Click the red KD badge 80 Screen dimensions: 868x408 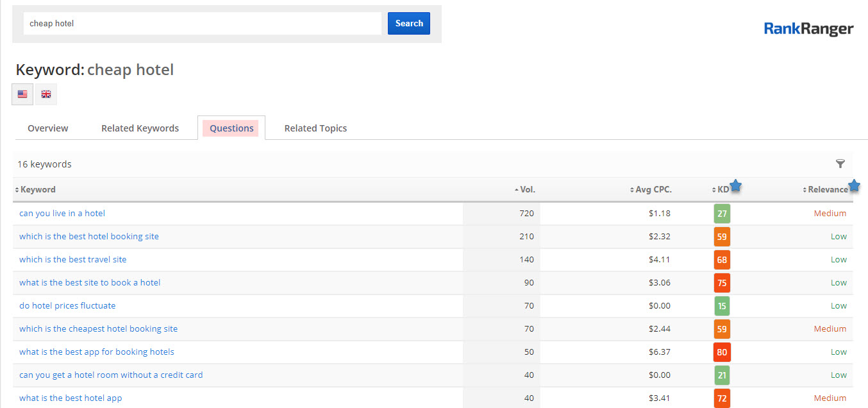coord(722,352)
